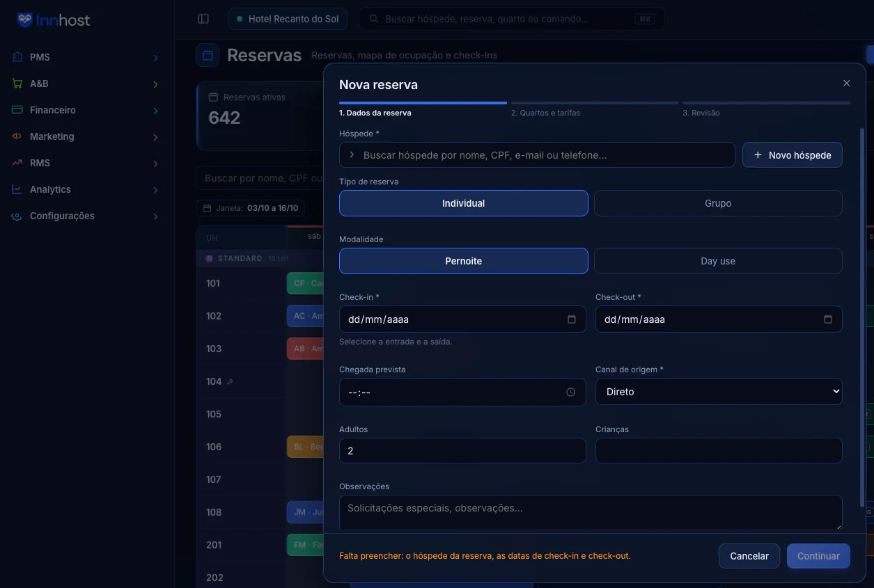874x588 pixels.
Task: Focus the Buscar por nome, CPF field
Action: click(x=260, y=178)
